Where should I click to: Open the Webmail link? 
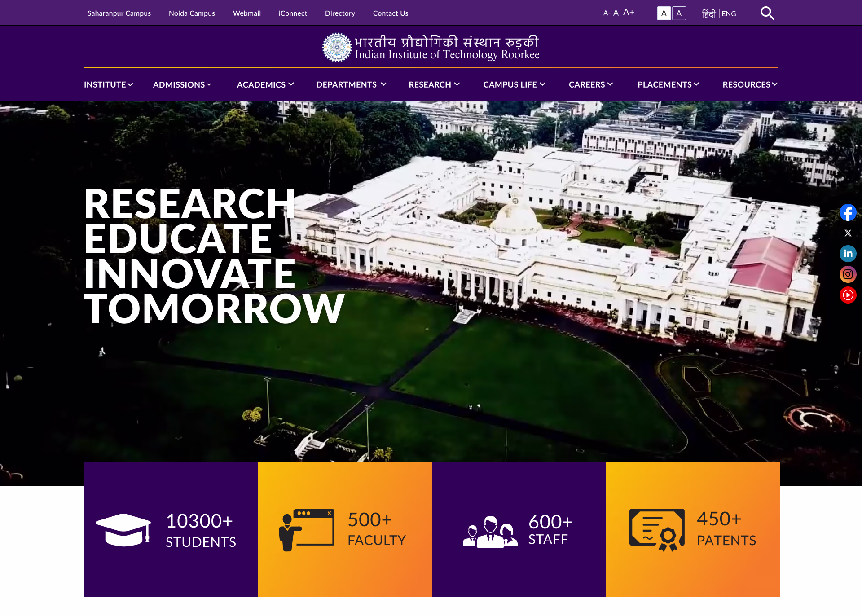(247, 13)
